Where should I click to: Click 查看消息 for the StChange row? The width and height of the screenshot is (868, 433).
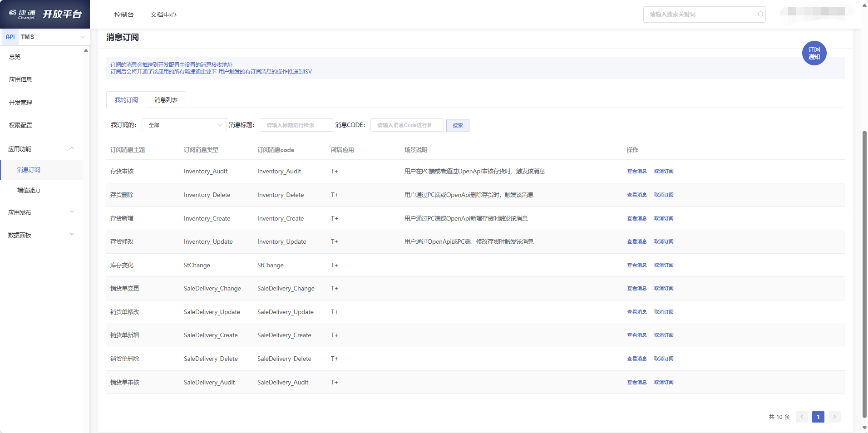(636, 265)
